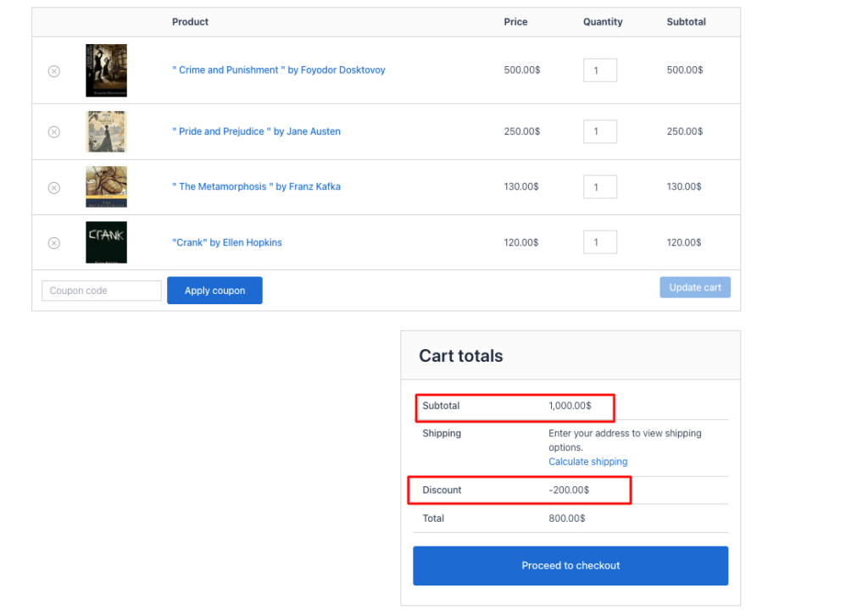Image resolution: width=868 pixels, height=610 pixels.
Task: Open The Metamorphosis cover thumbnail
Action: point(106,186)
